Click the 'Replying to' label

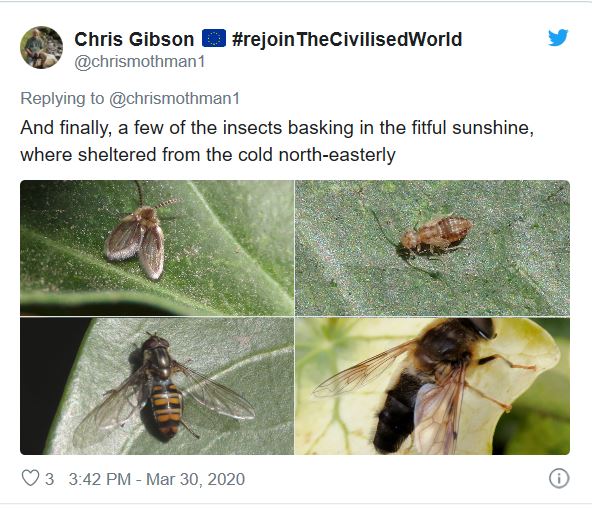pos(62,99)
